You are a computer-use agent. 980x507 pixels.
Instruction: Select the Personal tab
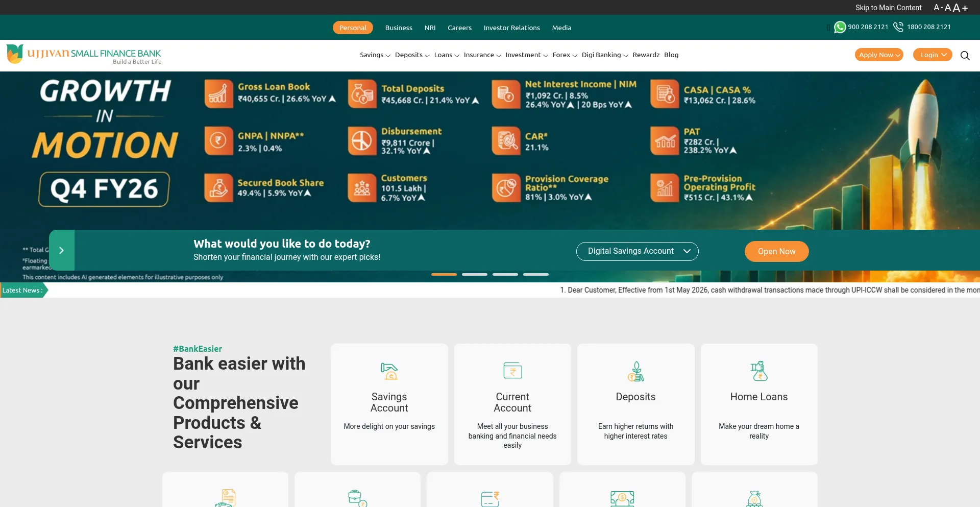[353, 28]
